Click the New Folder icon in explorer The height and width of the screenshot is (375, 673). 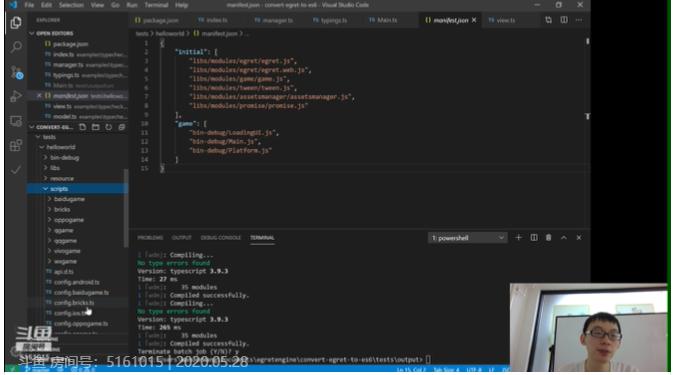tap(95, 127)
